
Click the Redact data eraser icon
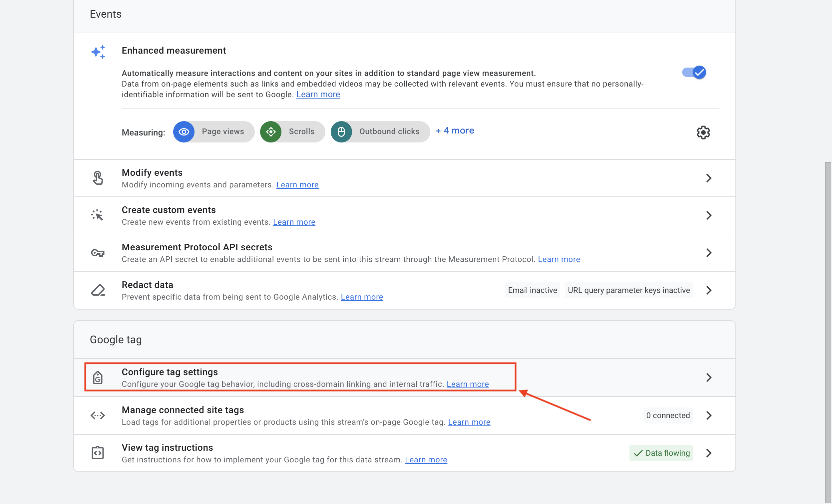(x=98, y=290)
